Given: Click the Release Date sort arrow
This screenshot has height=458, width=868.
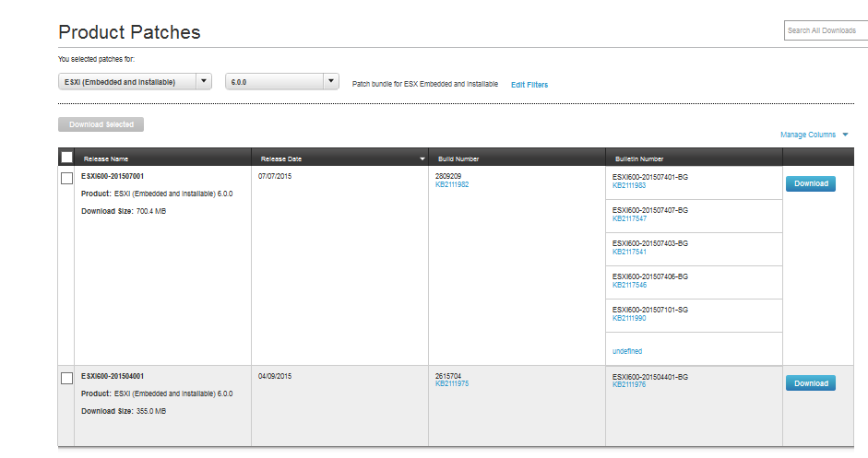Looking at the screenshot, I should pos(422,159).
